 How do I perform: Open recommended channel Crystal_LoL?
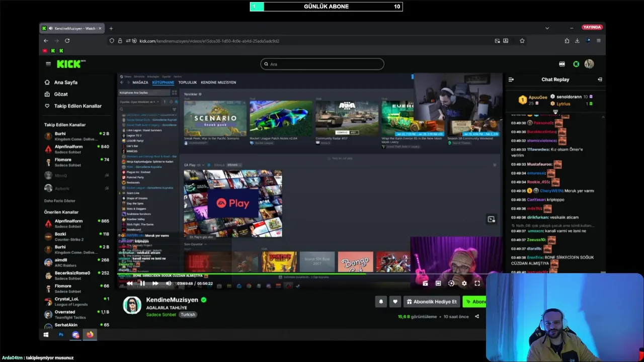pyautogui.click(x=76, y=301)
